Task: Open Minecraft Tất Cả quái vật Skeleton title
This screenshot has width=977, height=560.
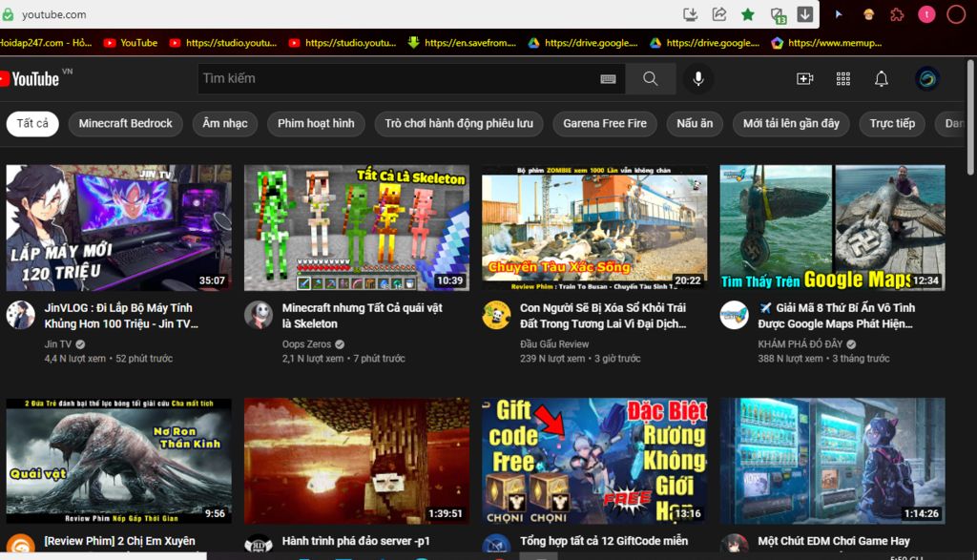Action: [362, 316]
